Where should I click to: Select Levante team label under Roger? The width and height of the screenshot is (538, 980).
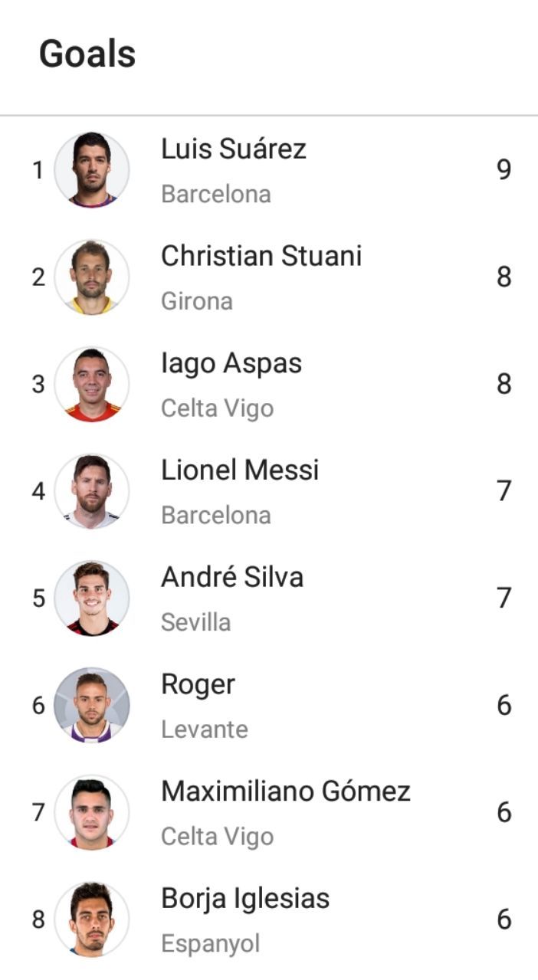(x=205, y=729)
